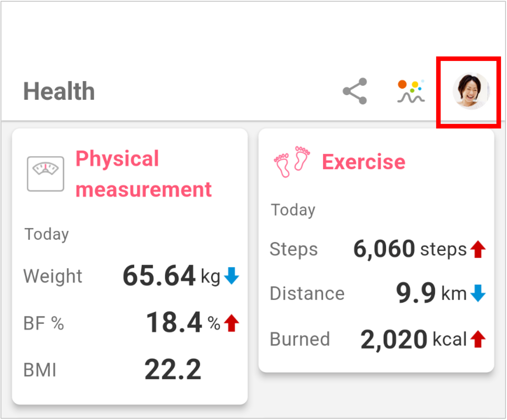Click the red up arrow beside Steps

tap(478, 249)
